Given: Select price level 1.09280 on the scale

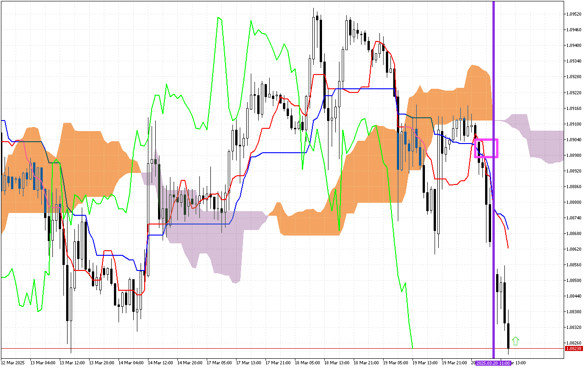Looking at the screenshot, I should [x=575, y=76].
